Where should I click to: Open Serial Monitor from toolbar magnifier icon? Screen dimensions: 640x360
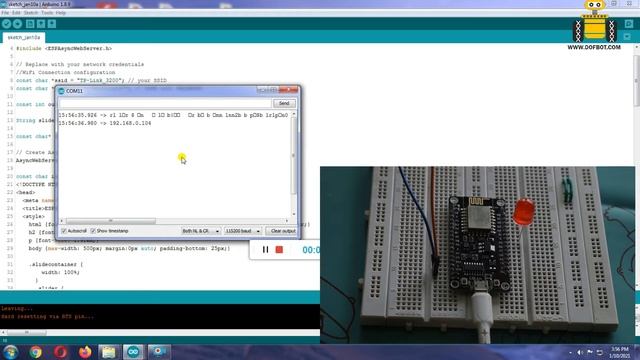[x=629, y=24]
